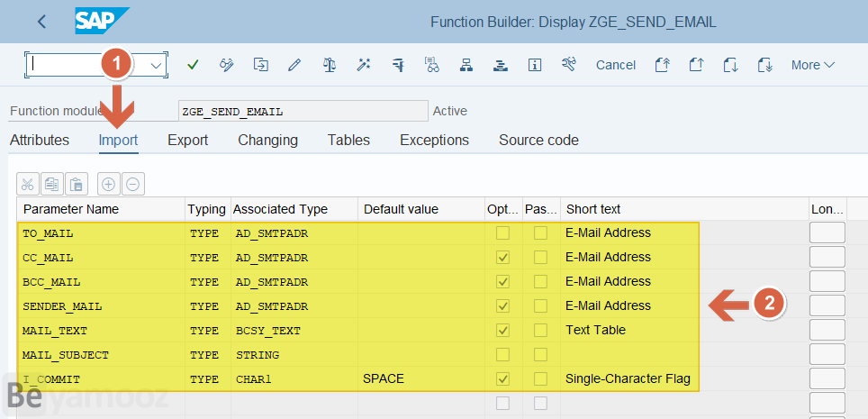This screenshot has height=419, width=868.
Task: Open the Information icon in toolbar
Action: click(534, 65)
